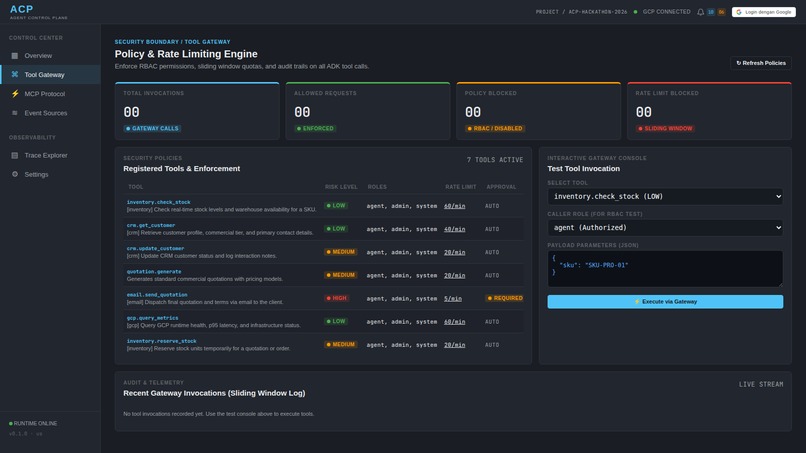Click gcp.query_metrics tool name
This screenshot has width=806, height=453.
coord(152,318)
